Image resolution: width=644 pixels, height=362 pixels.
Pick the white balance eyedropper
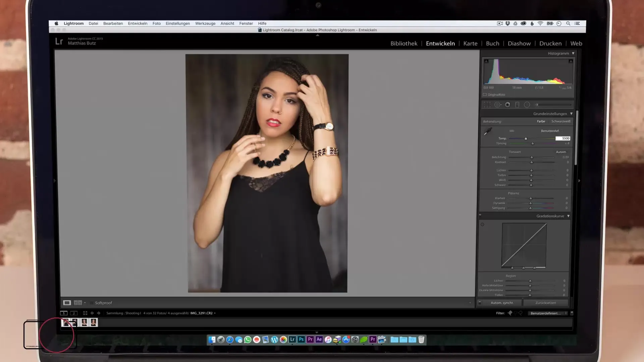tap(487, 131)
